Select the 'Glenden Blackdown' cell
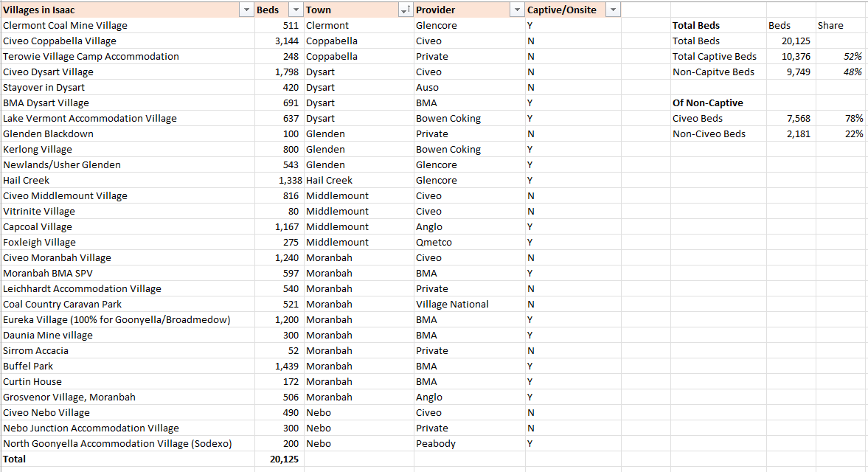 tap(128, 134)
